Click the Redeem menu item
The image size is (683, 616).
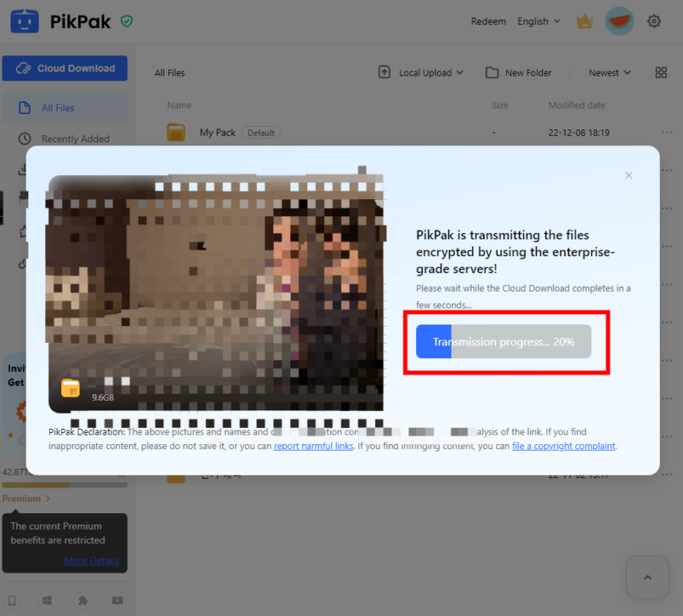point(489,21)
